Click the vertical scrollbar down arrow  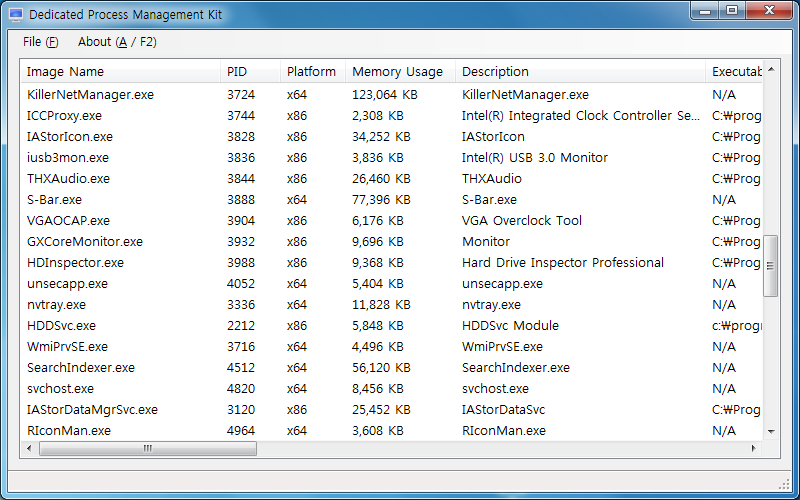point(771,432)
